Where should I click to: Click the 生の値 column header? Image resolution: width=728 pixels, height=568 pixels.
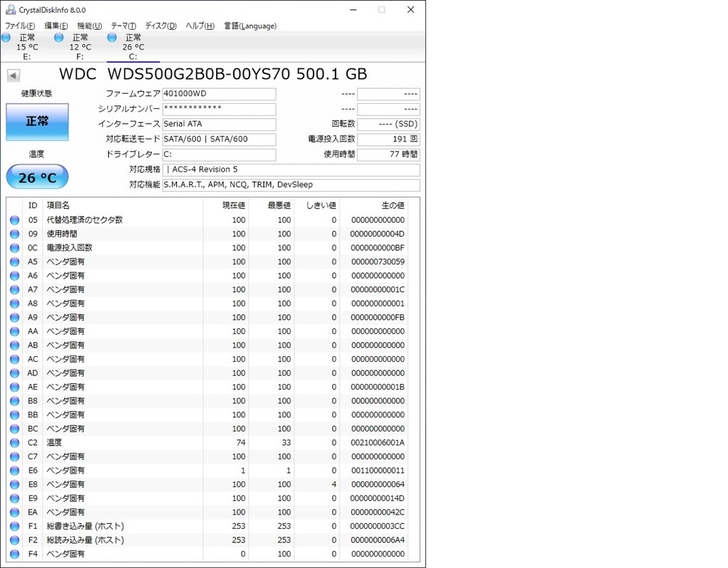tap(373, 205)
